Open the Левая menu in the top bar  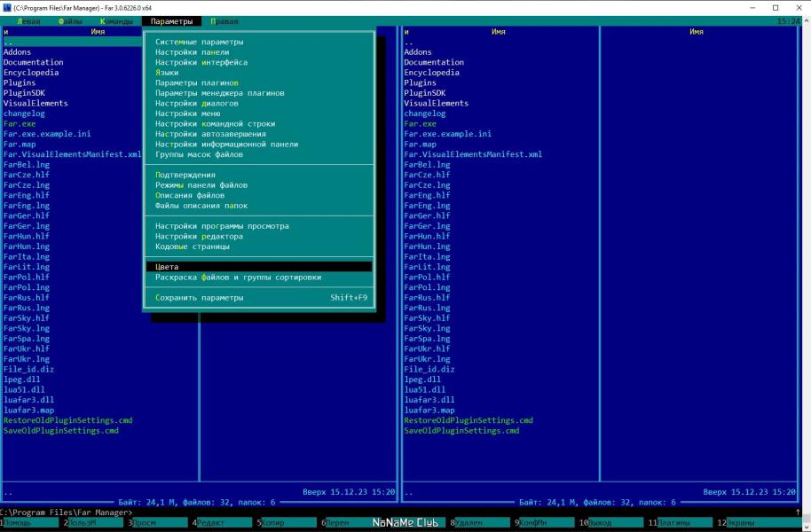[x=28, y=21]
